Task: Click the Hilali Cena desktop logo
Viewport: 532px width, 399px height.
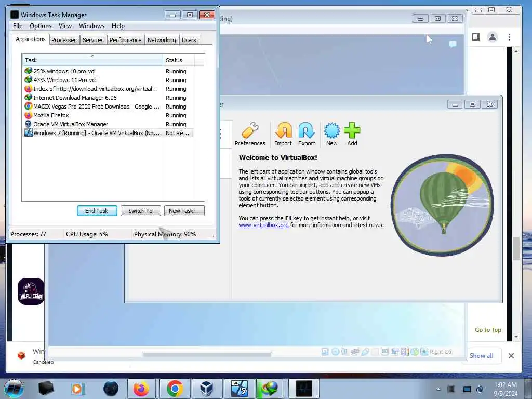Action: coord(31,291)
